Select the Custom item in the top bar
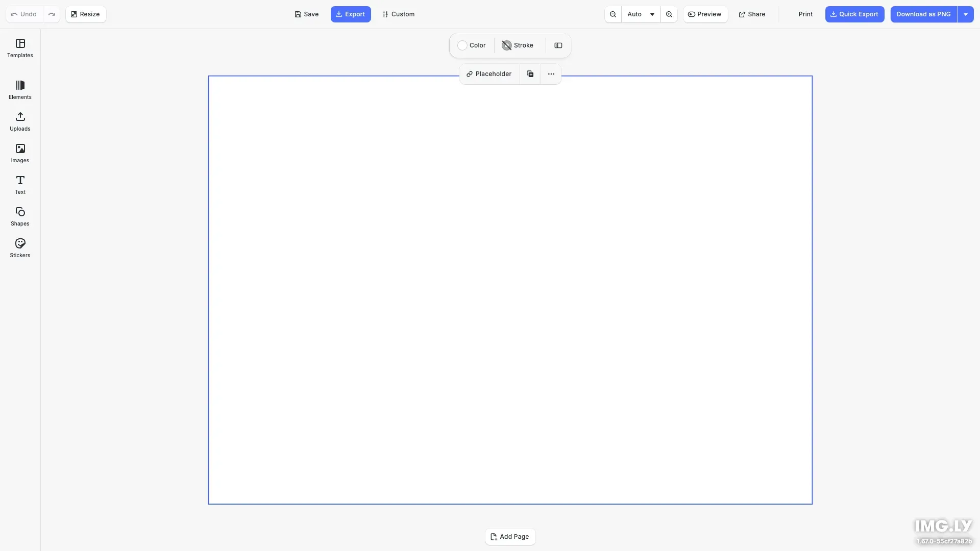980x551 pixels. tap(398, 14)
